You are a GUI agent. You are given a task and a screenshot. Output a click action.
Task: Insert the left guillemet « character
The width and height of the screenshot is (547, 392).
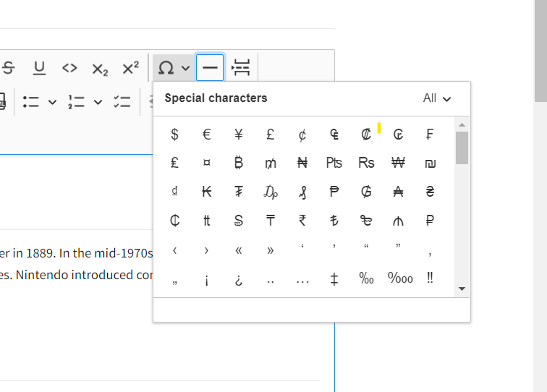[239, 250]
